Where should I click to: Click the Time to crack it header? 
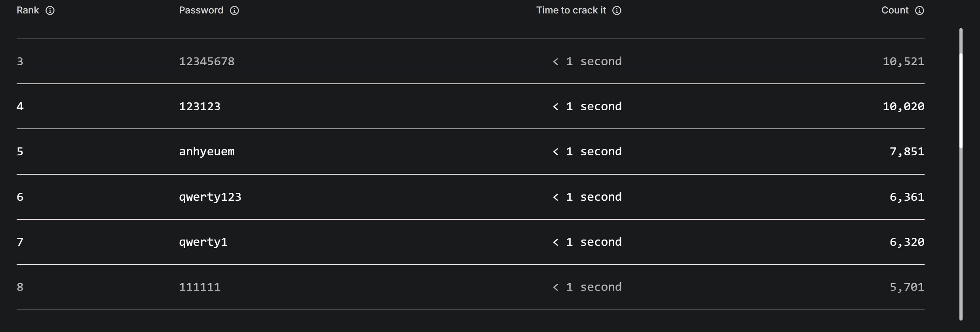(571, 10)
